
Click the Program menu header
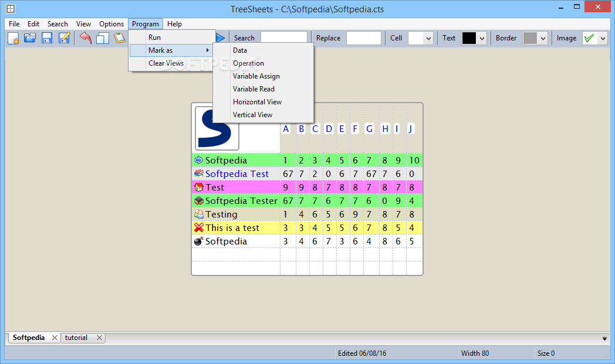(x=146, y=24)
